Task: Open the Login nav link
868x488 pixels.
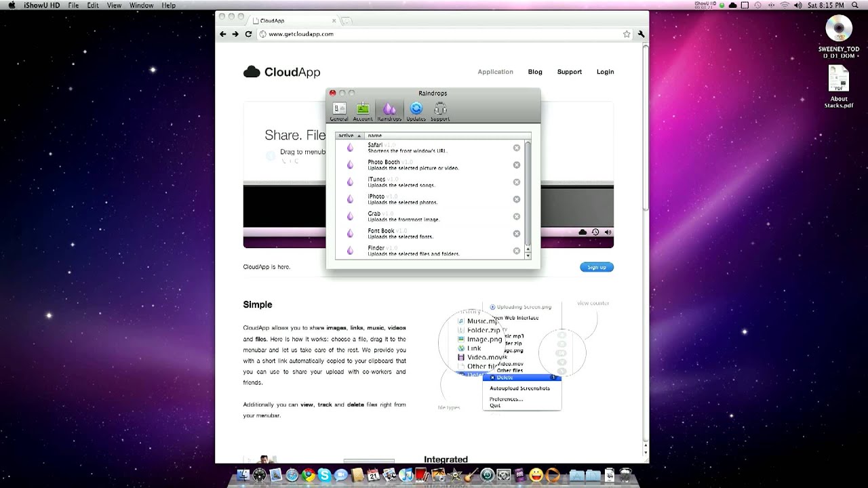Action: coord(605,72)
